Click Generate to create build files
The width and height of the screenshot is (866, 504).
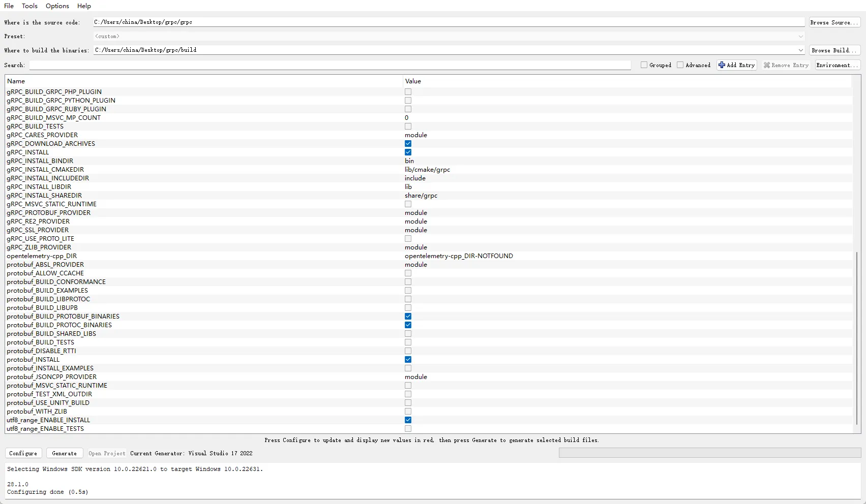(64, 453)
